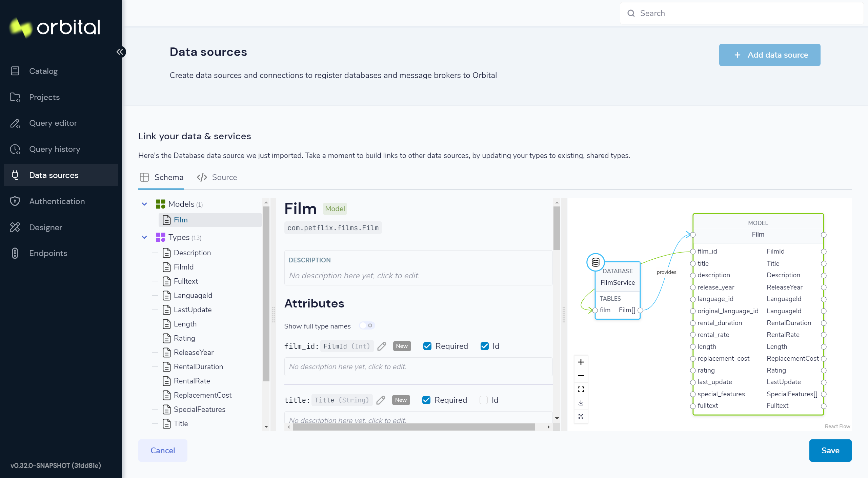Screen dimensions: 868x478
Task: Collapse the Types tree group
Action: (144, 237)
